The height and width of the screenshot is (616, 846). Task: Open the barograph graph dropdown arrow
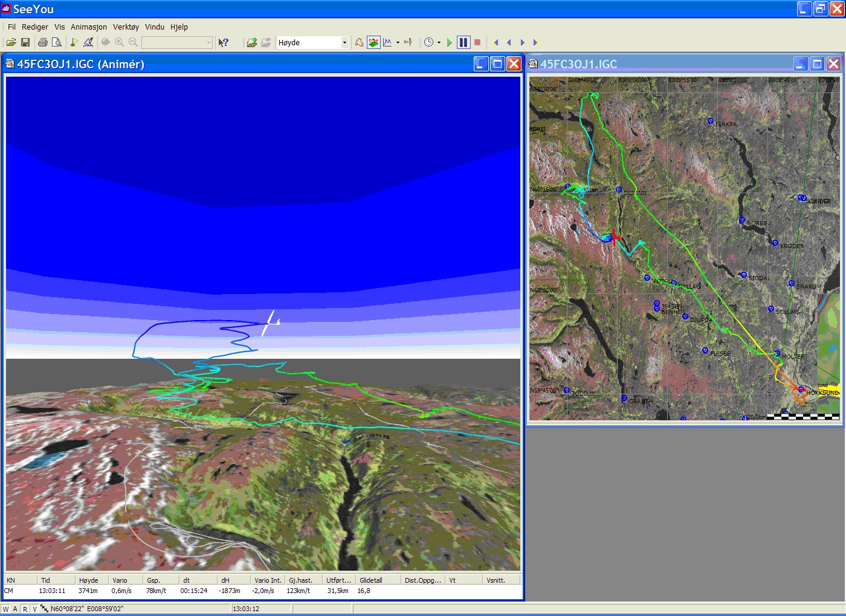pos(398,42)
